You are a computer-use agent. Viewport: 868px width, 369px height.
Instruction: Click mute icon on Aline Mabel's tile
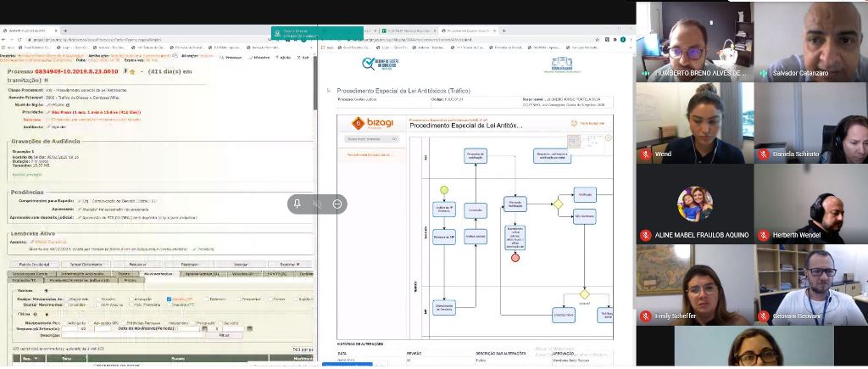[645, 236]
